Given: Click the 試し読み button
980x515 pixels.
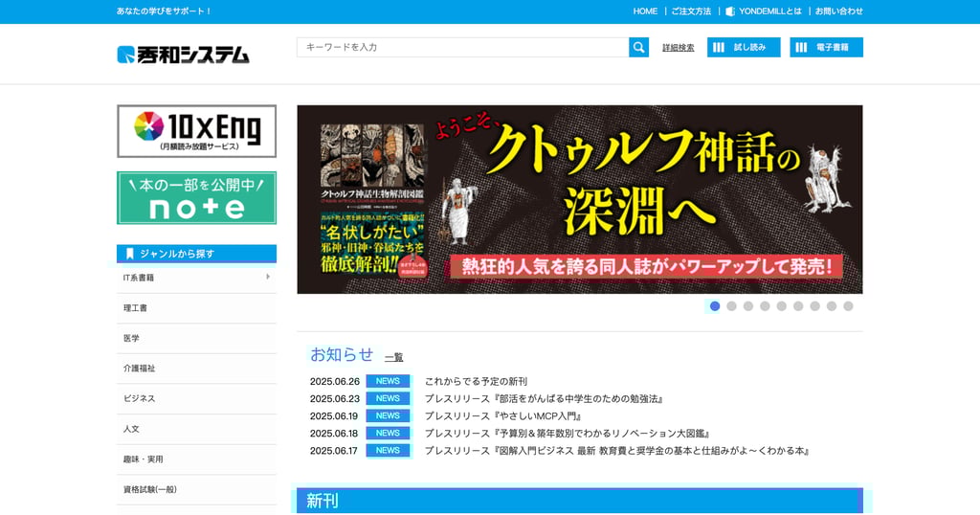Looking at the screenshot, I should [744, 48].
